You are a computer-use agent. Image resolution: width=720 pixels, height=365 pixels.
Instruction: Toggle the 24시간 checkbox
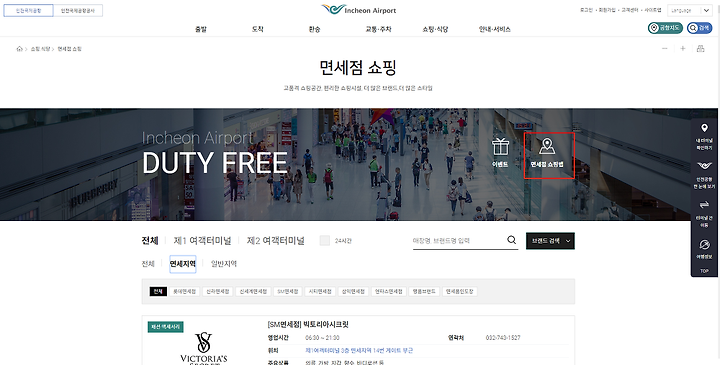(x=325, y=241)
